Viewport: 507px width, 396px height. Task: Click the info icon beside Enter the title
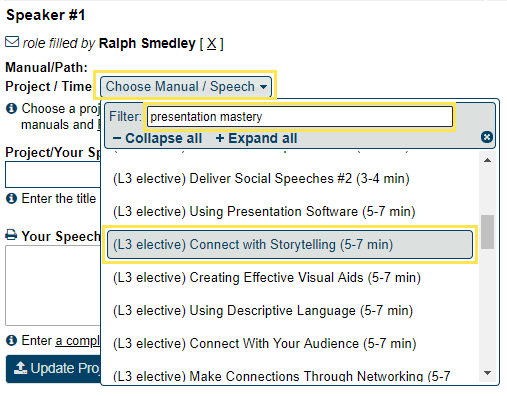[x=11, y=199]
